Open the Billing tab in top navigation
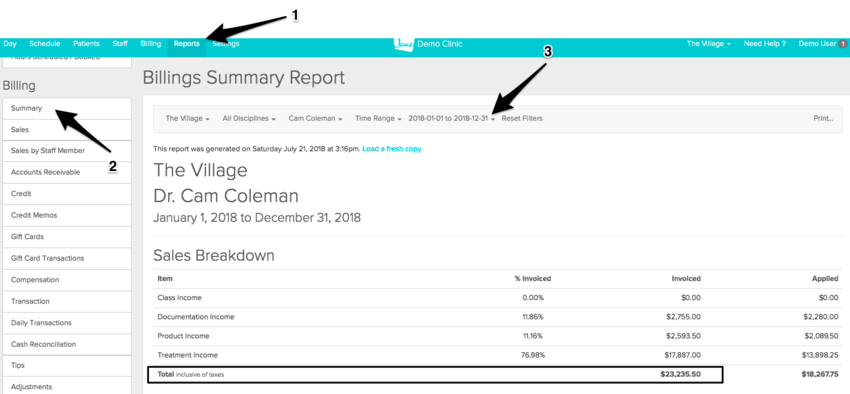850x394 pixels. coord(151,44)
